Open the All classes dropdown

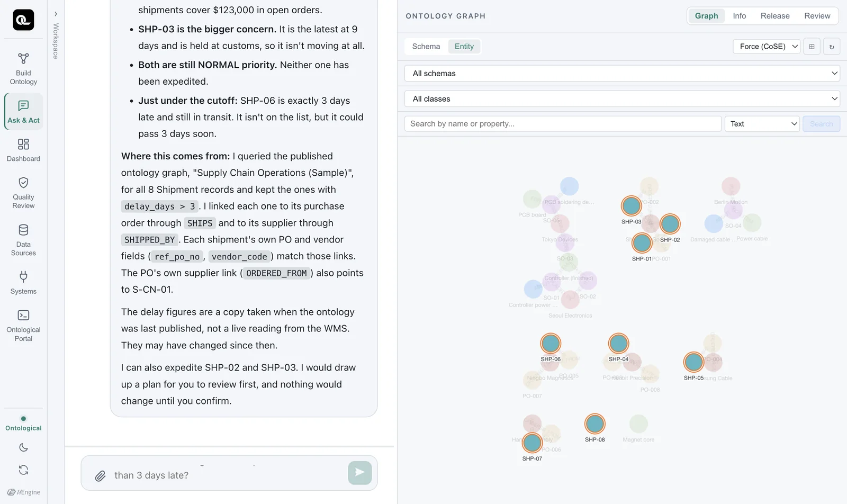(623, 99)
